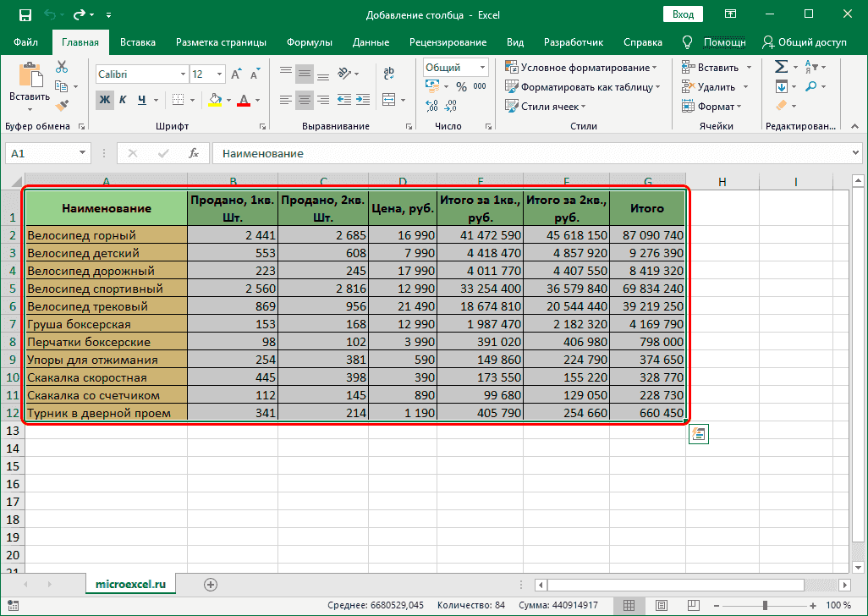The width and height of the screenshot is (868, 616).
Task: Click the Вход sign-in button
Action: tap(682, 14)
